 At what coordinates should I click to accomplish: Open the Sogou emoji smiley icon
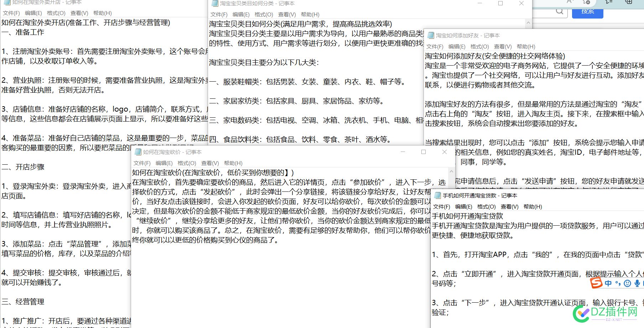tap(628, 283)
